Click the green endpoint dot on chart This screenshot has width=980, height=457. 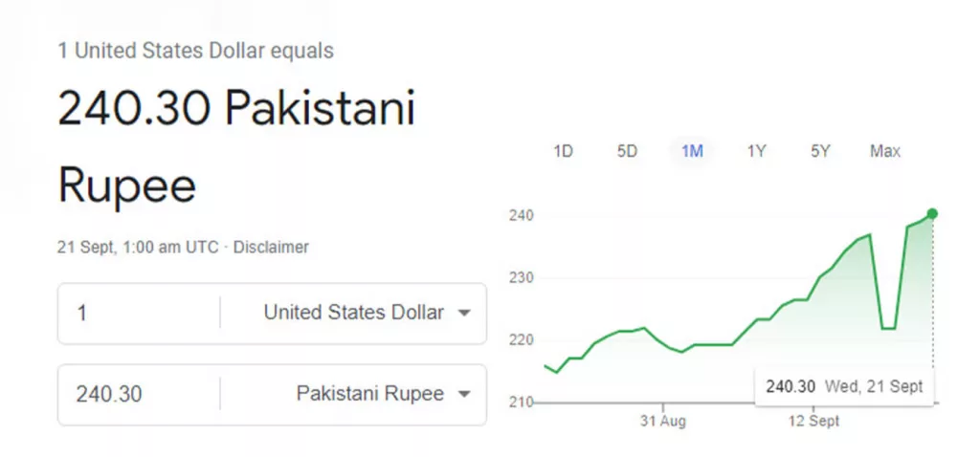[x=932, y=213]
